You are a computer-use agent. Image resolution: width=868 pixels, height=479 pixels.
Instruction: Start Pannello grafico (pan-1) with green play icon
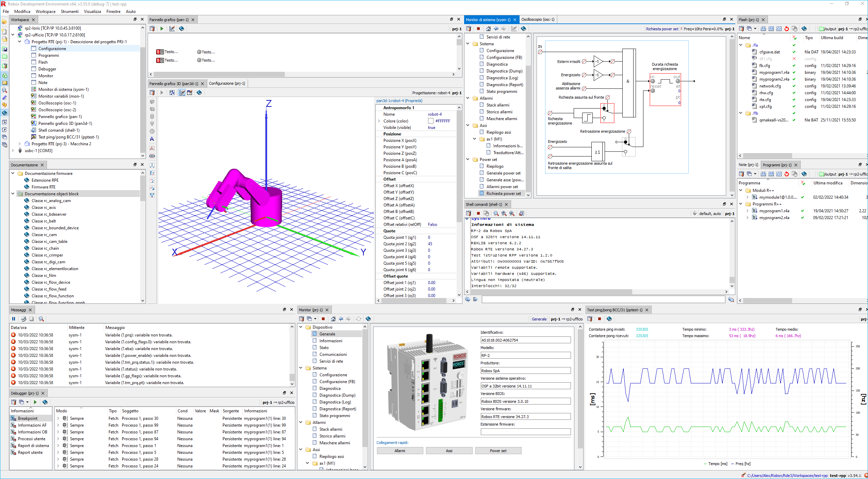click(x=162, y=29)
